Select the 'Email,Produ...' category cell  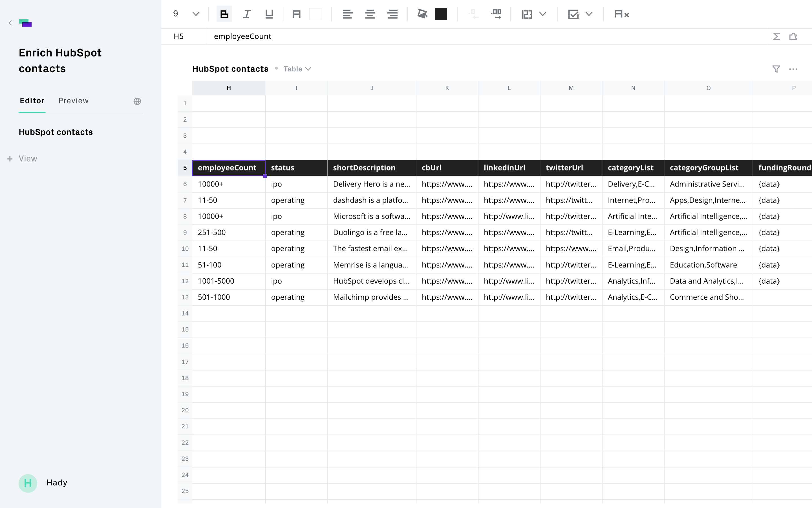point(633,249)
